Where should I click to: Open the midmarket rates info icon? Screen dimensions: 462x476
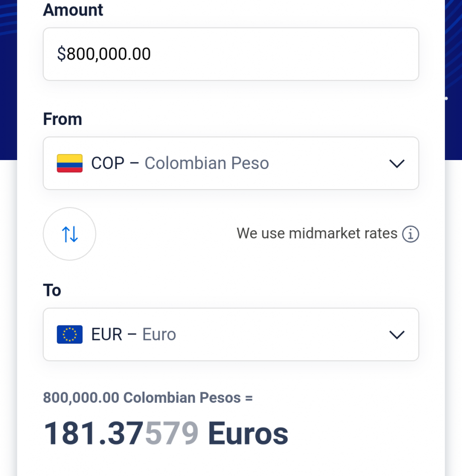point(411,234)
